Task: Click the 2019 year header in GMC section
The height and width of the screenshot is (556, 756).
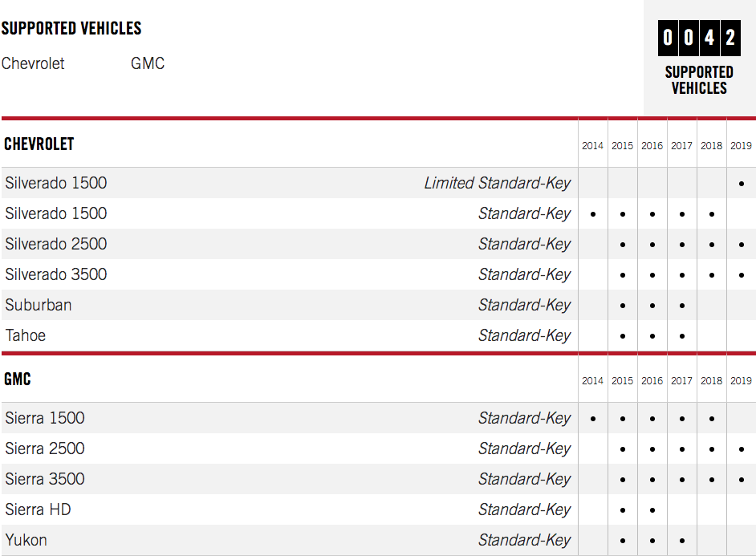Action: [x=741, y=381]
